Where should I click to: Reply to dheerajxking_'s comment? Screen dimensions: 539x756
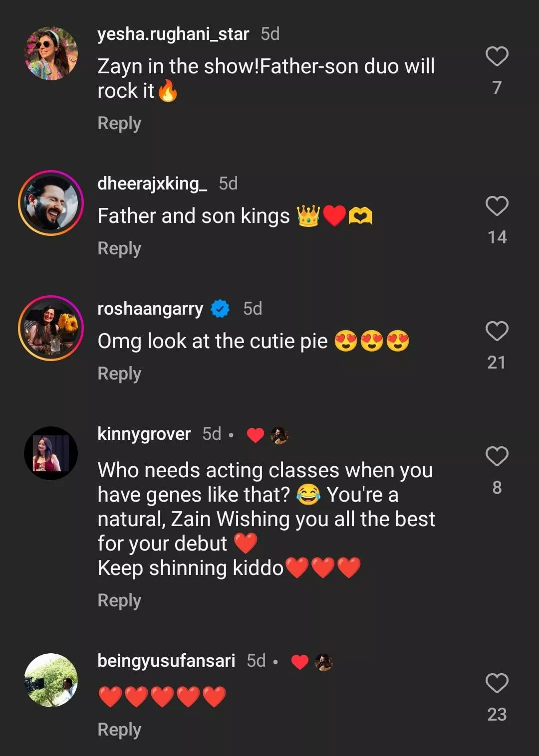119,248
